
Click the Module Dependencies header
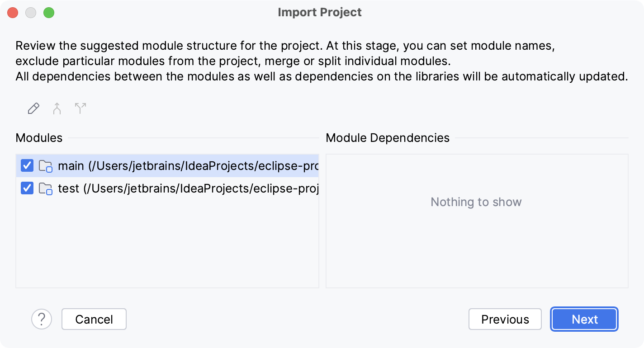[388, 138]
